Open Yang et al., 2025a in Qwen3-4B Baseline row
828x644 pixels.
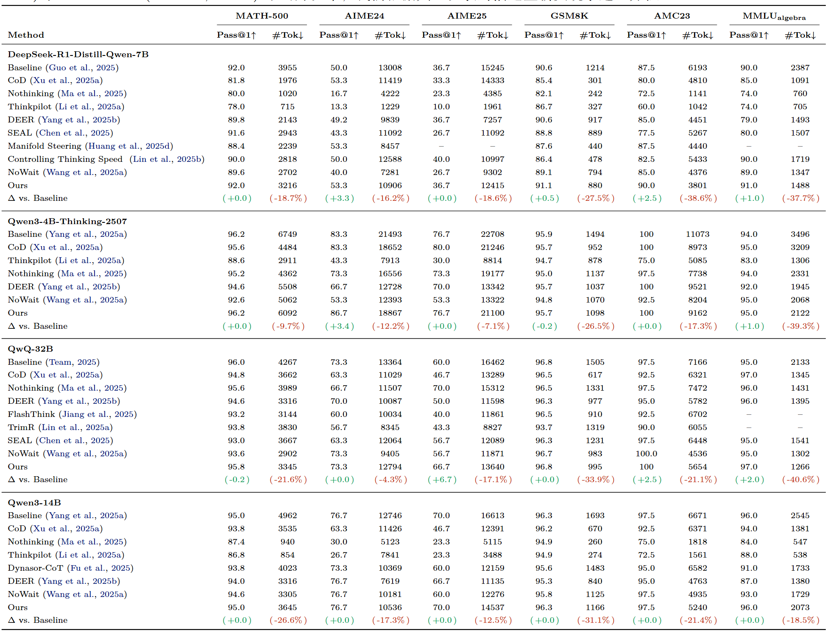click(x=86, y=234)
